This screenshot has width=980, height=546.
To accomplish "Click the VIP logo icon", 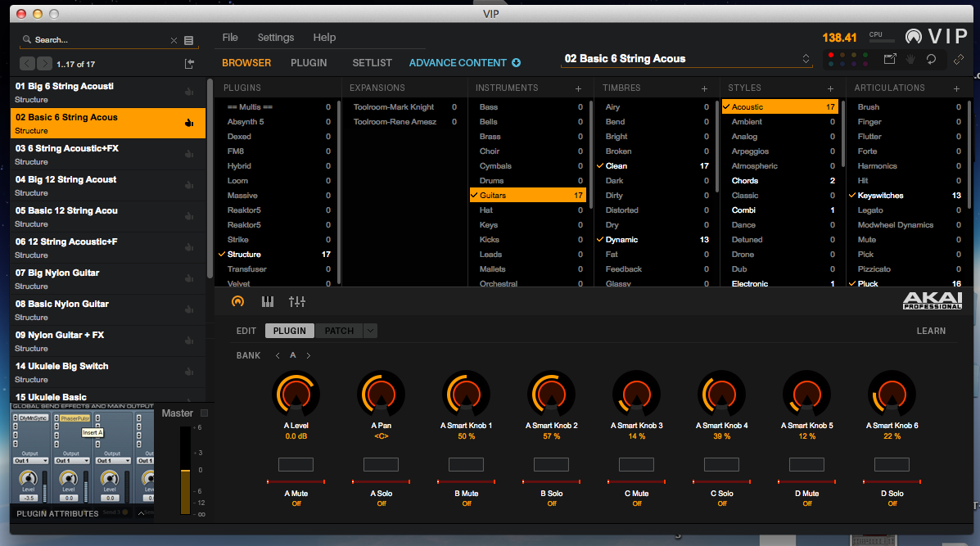I will (x=914, y=36).
